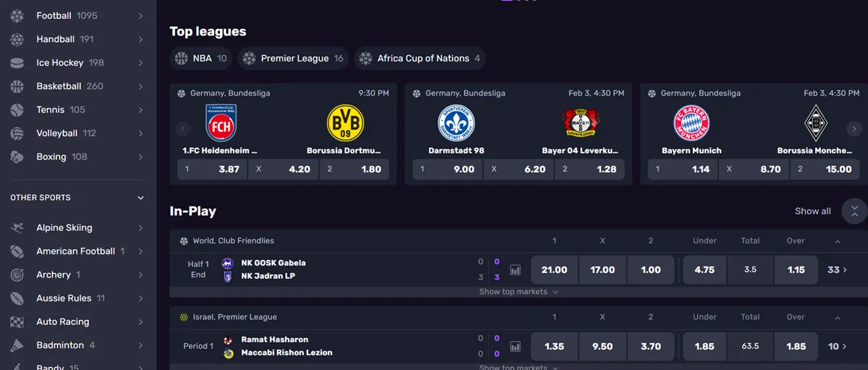Expand top markets for NK GOSK Gabela match
The image size is (868, 370).
pos(519,292)
